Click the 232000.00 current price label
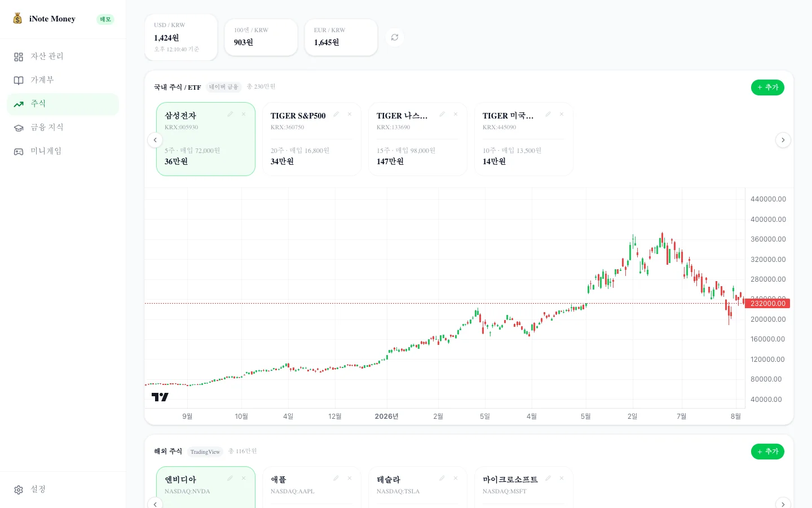Viewport: 812px width, 508px height. pyautogui.click(x=767, y=304)
